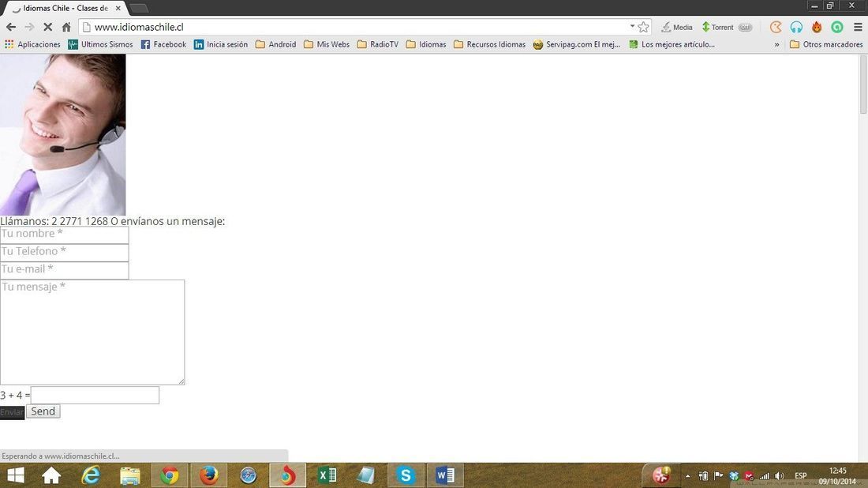Image resolution: width=868 pixels, height=488 pixels.
Task: Open the orange flame extension icon
Action: (x=817, y=27)
